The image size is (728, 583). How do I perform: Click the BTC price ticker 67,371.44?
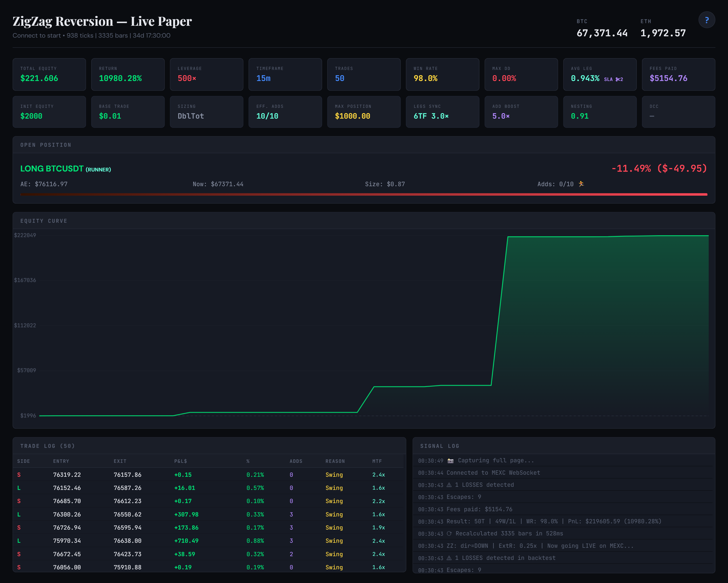[602, 33]
